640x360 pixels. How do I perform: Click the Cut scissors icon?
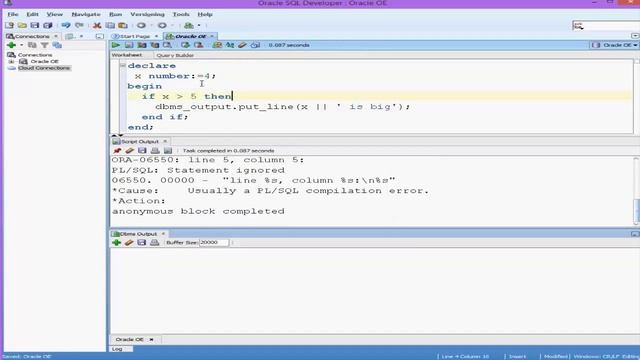97,25
